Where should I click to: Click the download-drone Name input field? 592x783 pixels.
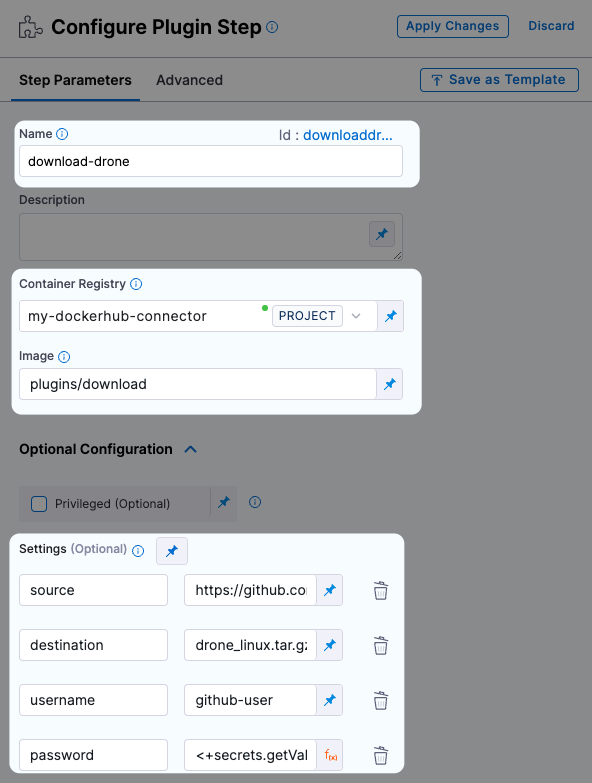click(x=211, y=161)
